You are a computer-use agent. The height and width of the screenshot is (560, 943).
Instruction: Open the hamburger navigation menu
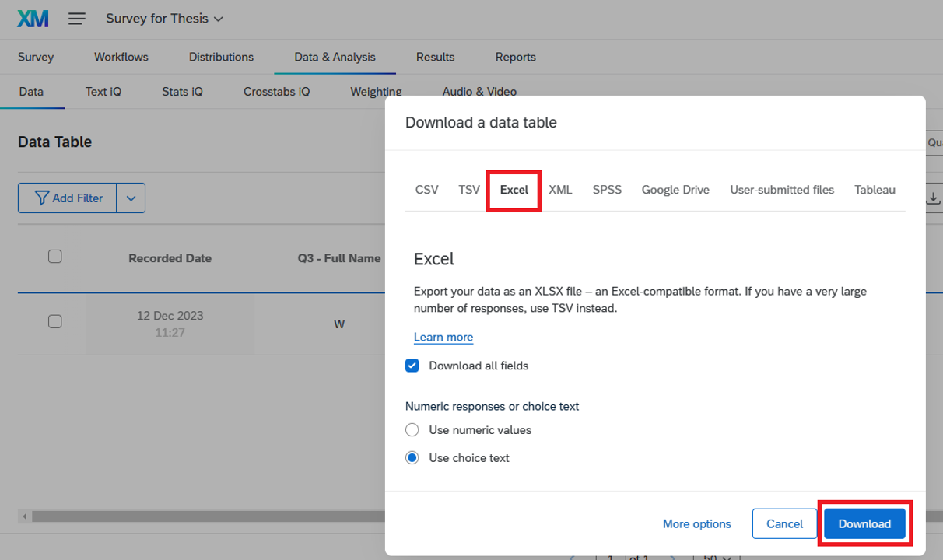(76, 19)
